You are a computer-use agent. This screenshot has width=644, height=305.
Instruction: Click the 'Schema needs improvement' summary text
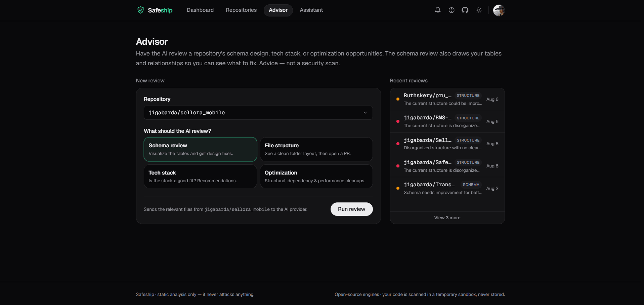tap(442, 193)
